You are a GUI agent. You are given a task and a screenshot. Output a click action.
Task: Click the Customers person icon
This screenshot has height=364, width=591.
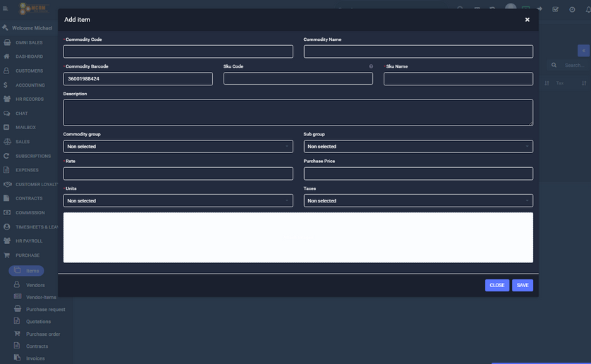[6, 71]
